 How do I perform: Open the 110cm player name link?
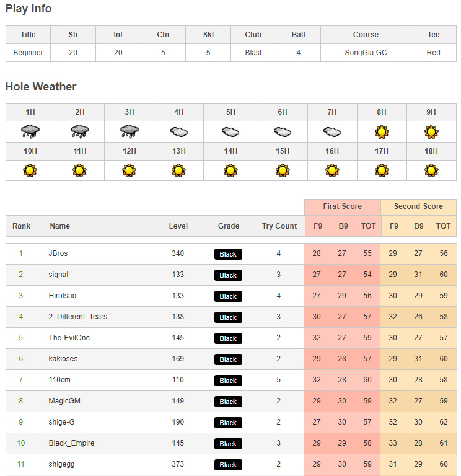pos(59,380)
